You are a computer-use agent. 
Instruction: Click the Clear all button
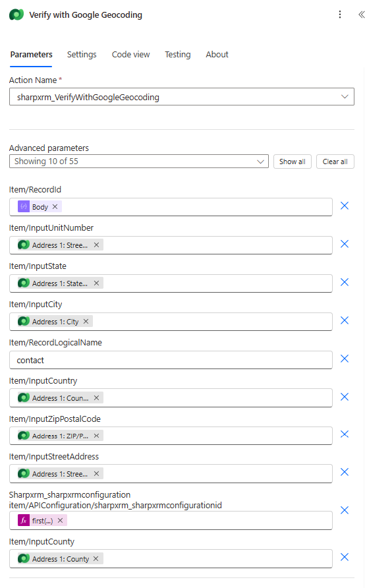(335, 162)
